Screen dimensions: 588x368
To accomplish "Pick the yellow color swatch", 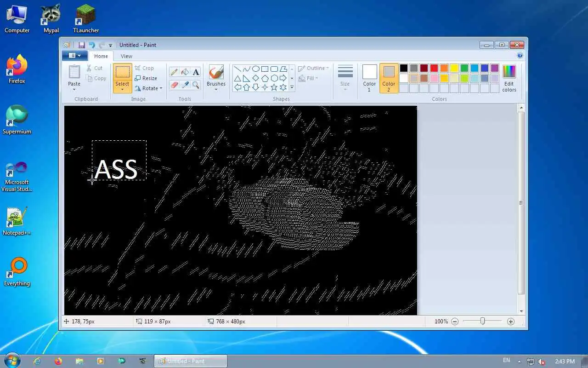I will pos(454,68).
